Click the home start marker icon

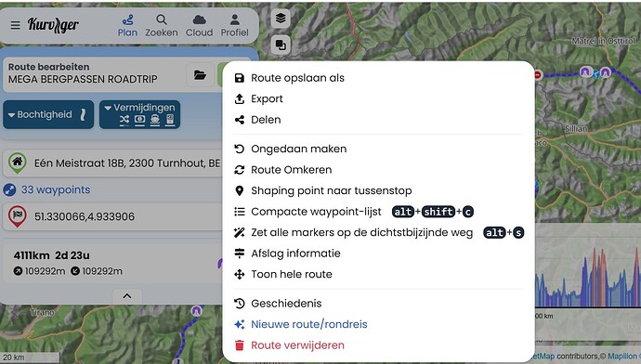tap(17, 162)
